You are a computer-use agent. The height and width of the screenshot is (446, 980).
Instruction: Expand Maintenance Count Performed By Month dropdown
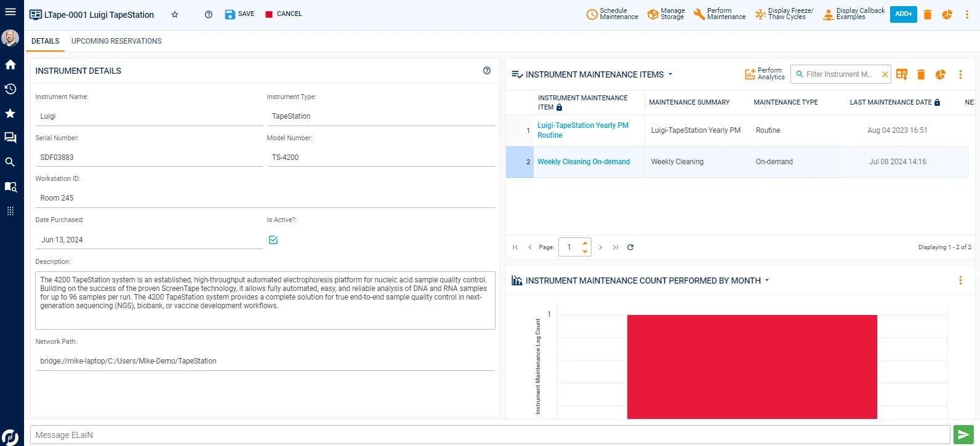point(767,281)
